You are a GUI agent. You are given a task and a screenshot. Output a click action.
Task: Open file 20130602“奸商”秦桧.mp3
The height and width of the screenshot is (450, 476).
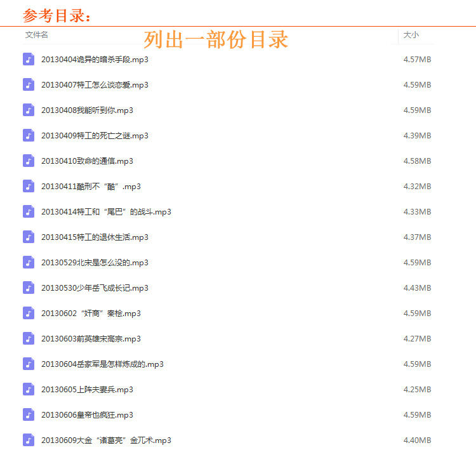[91, 314]
